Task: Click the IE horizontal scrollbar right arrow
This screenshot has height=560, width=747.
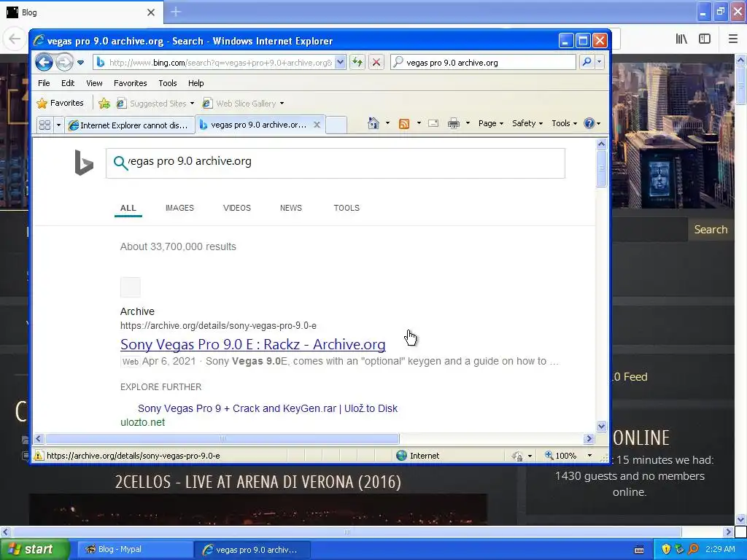Action: 589,438
